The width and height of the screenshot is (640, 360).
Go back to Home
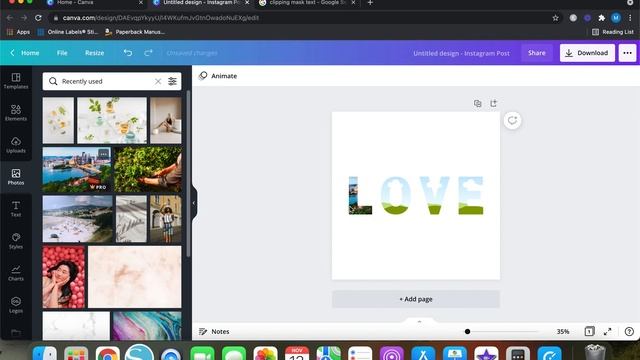(x=24, y=53)
